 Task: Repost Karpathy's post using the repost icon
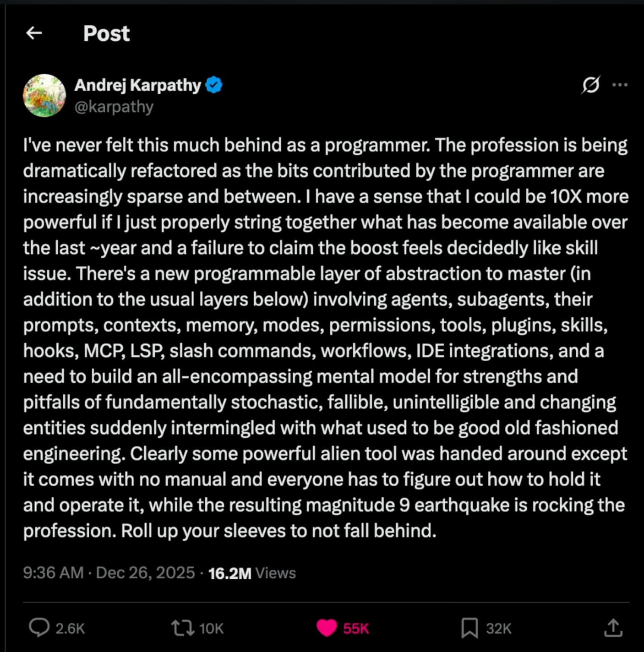[182, 628]
